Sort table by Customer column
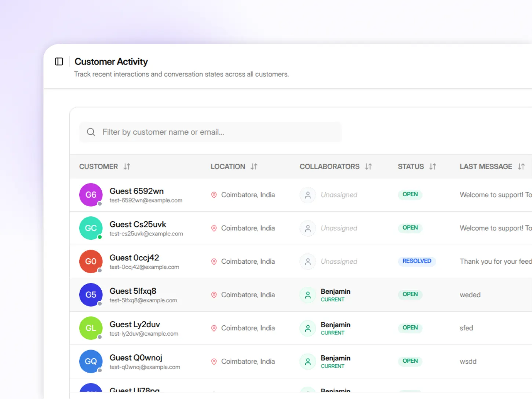This screenshot has width=532, height=399. (127, 166)
